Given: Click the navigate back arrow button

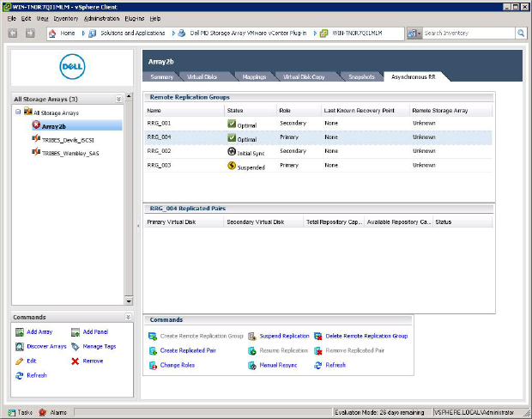Looking at the screenshot, I should tap(14, 33).
